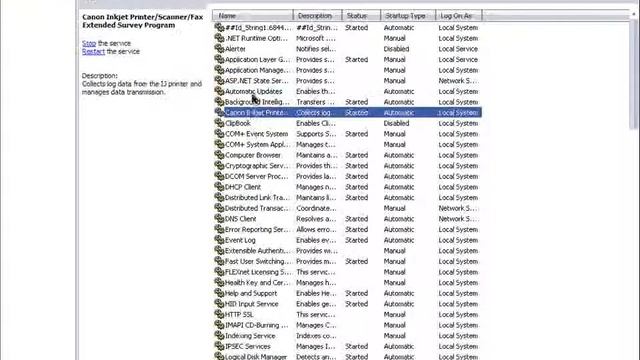Click the gear icon for Computer Browser
This screenshot has height=360, width=640.
point(219,155)
